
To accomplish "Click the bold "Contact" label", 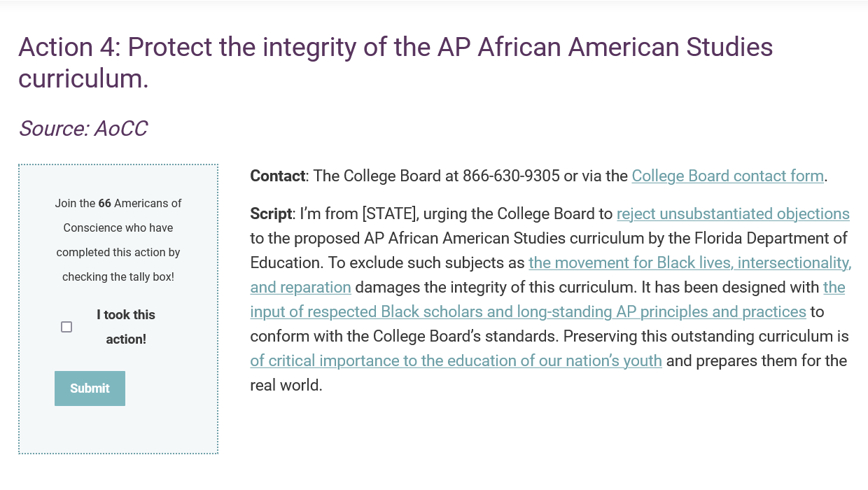I will pos(278,176).
